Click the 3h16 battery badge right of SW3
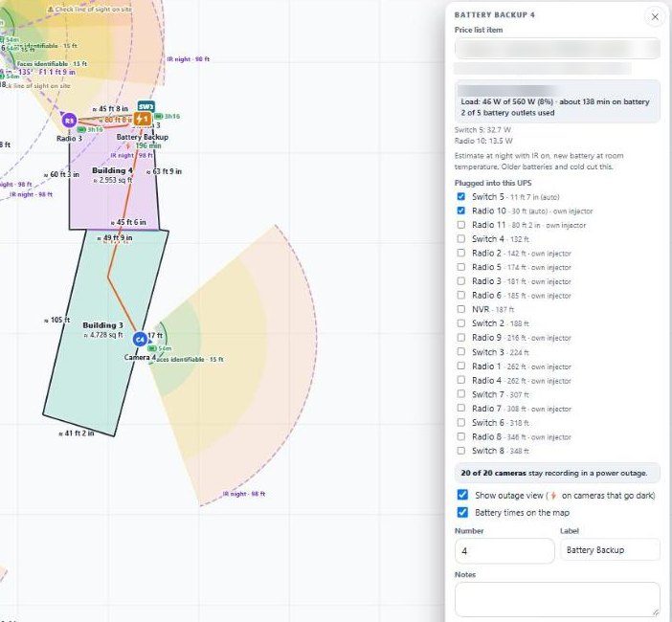Image resolution: width=672 pixels, height=622 pixels. point(168,116)
